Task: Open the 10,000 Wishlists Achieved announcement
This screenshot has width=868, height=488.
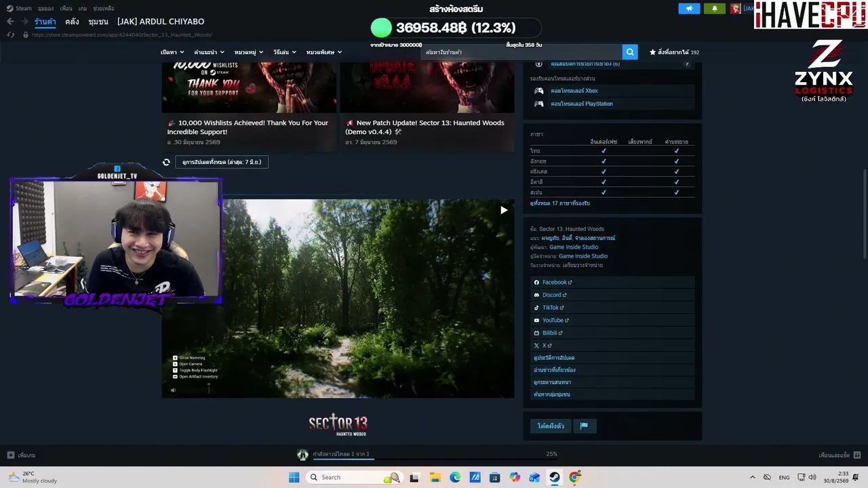Action: pos(249,127)
